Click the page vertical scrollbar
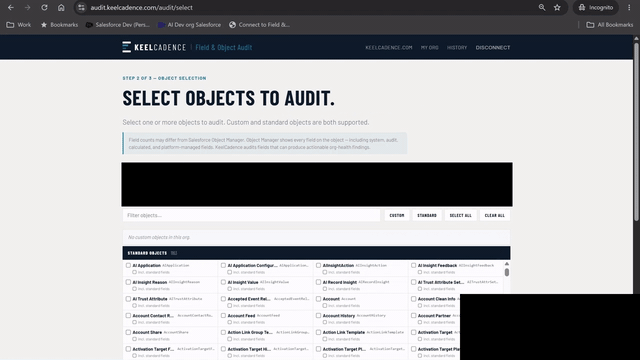Viewport: 640px width, 360px height. (636, 131)
